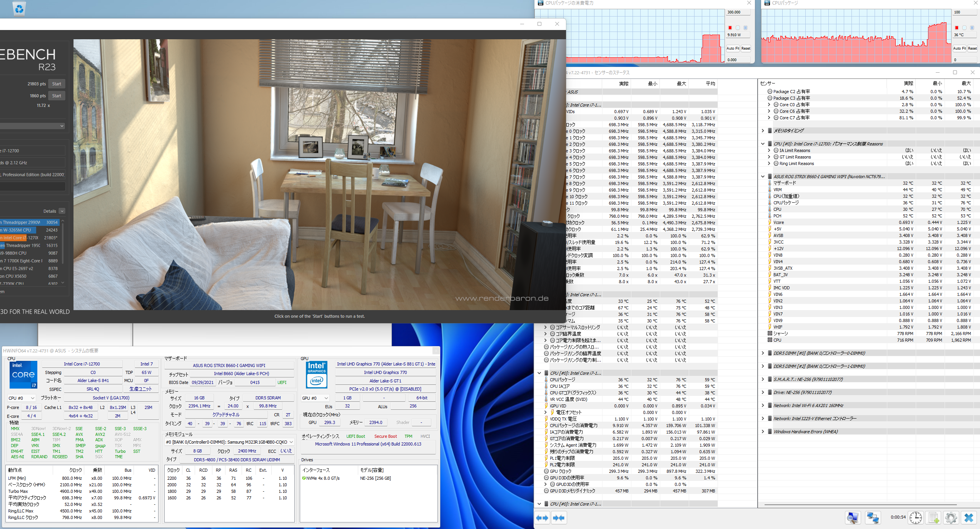This screenshot has width=980, height=529.
Task: Select the Intel Core i7-1270 ranking bar
Action: pyautogui.click(x=29, y=238)
